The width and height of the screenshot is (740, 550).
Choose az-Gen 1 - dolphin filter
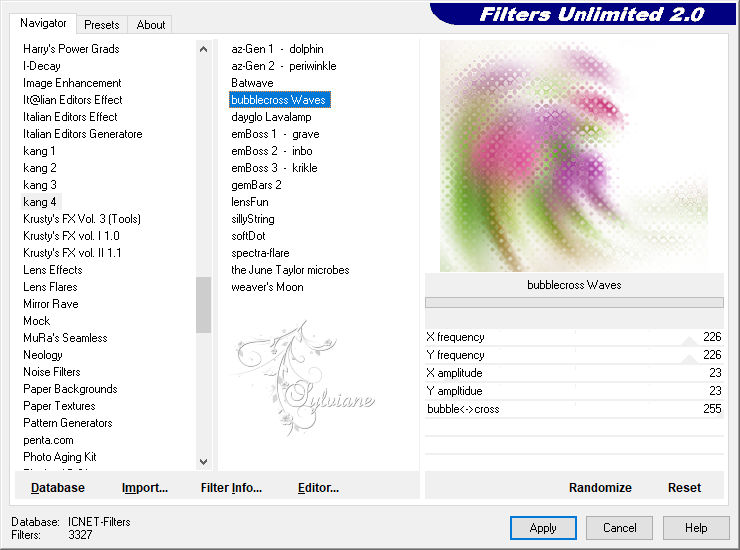(277, 49)
